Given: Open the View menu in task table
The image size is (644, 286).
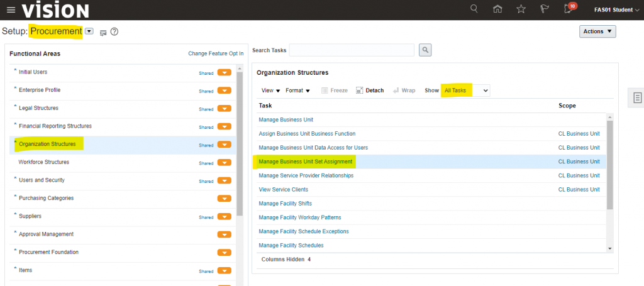Looking at the screenshot, I should click(270, 91).
